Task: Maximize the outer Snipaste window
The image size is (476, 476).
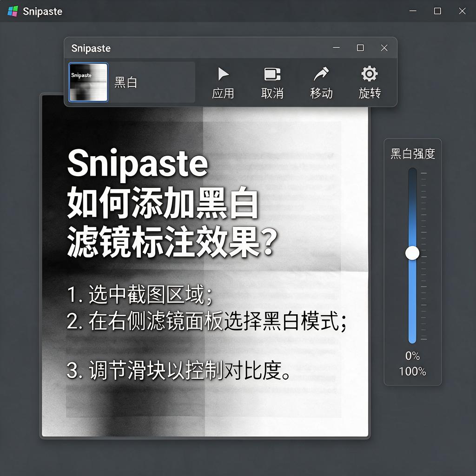Action: [437, 11]
